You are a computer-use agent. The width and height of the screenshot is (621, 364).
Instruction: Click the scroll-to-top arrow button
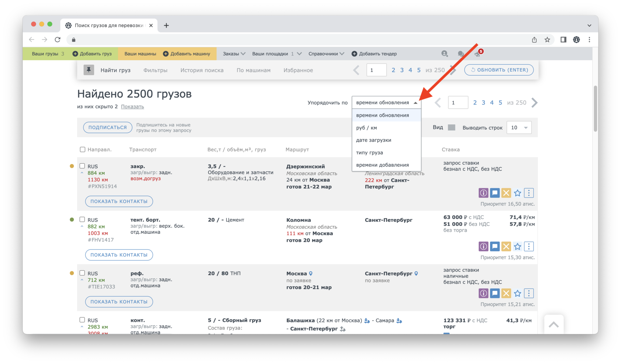(x=553, y=324)
